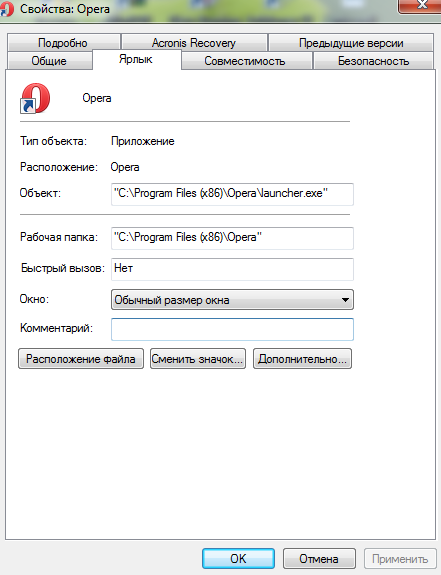The image size is (441, 575).
Task: Click Сменить значок button
Action: tap(198, 359)
